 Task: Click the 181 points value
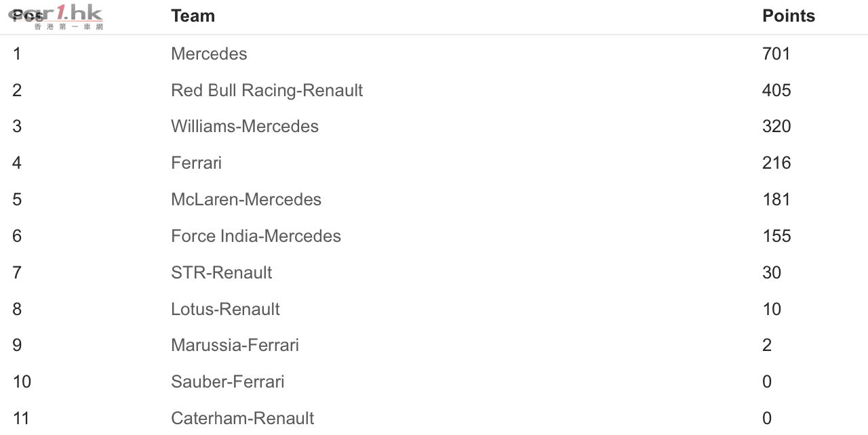(x=776, y=200)
